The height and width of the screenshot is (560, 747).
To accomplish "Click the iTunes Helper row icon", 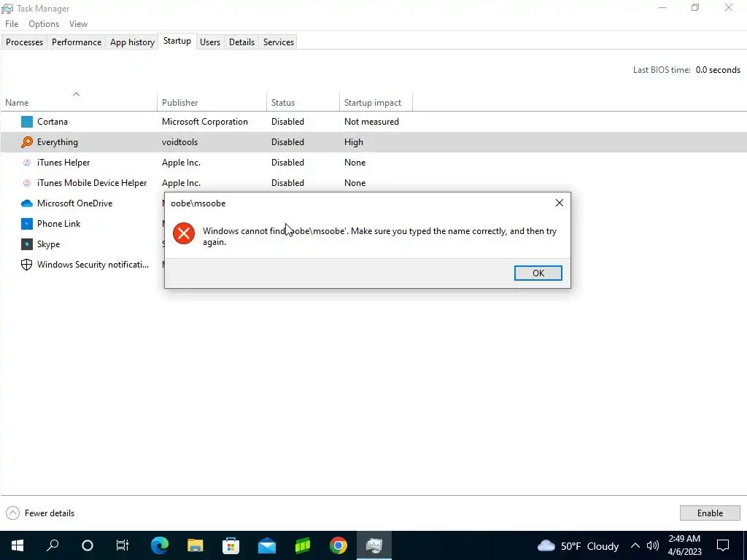I will click(27, 163).
